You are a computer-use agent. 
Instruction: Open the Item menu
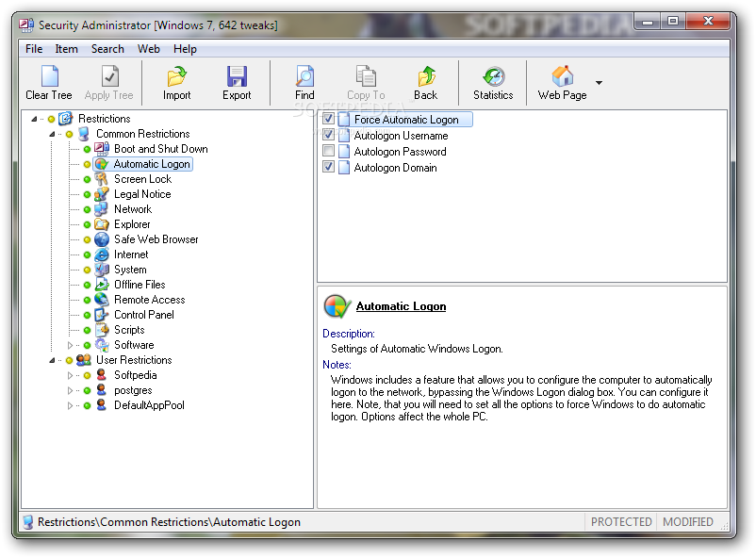pos(67,49)
